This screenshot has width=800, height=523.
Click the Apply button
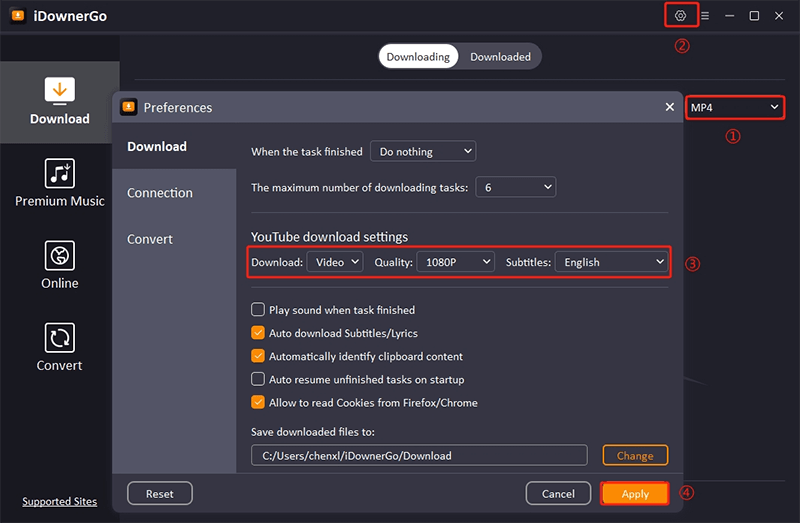[635, 494]
